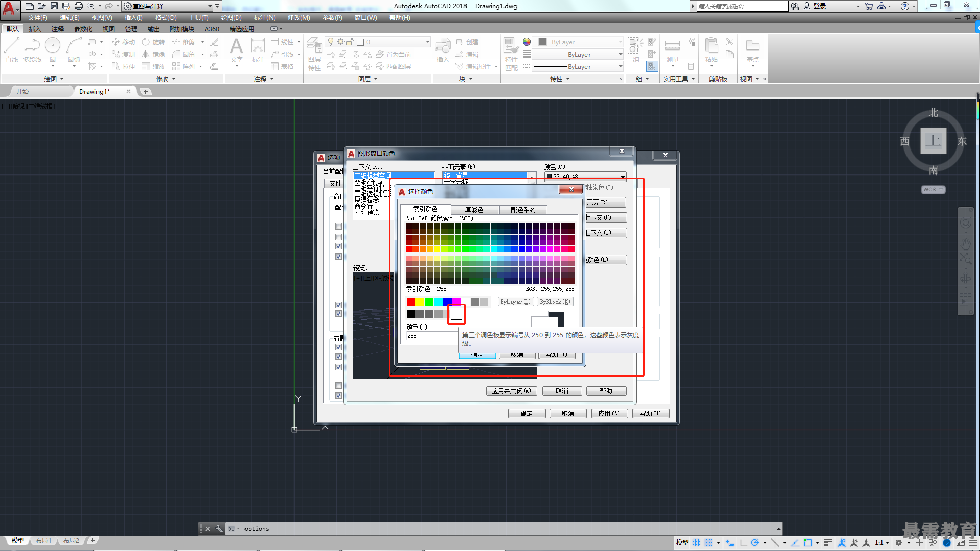This screenshot has height=551, width=980.
Task: Switch to the 布局1 layout tab
Action: coord(43,541)
